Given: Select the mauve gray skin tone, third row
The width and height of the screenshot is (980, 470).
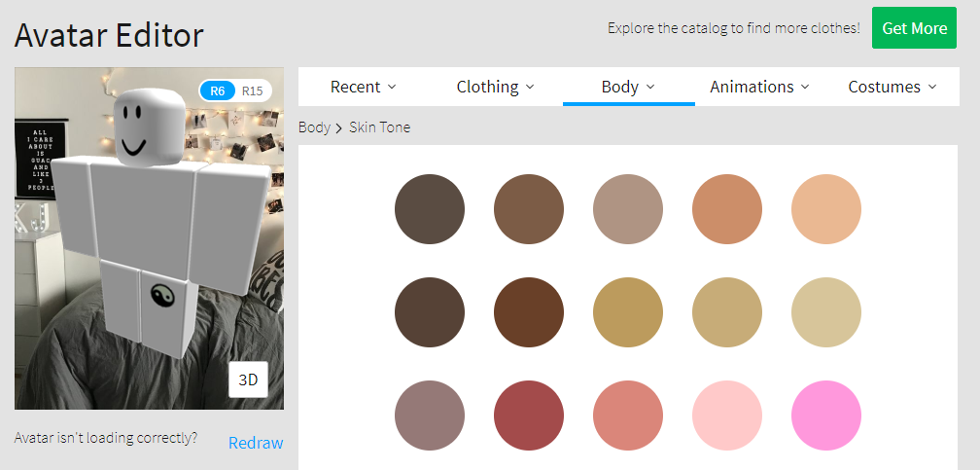Looking at the screenshot, I should coord(430,416).
